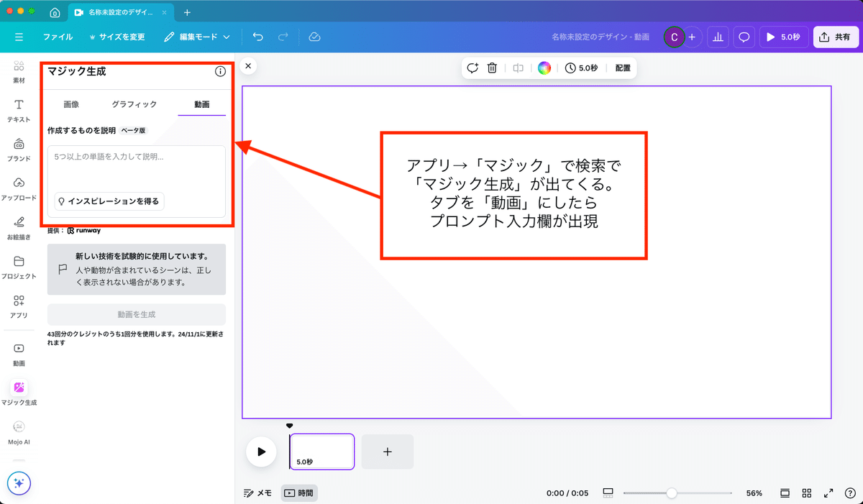Go to Canva home icon
863x504 pixels.
[55, 13]
